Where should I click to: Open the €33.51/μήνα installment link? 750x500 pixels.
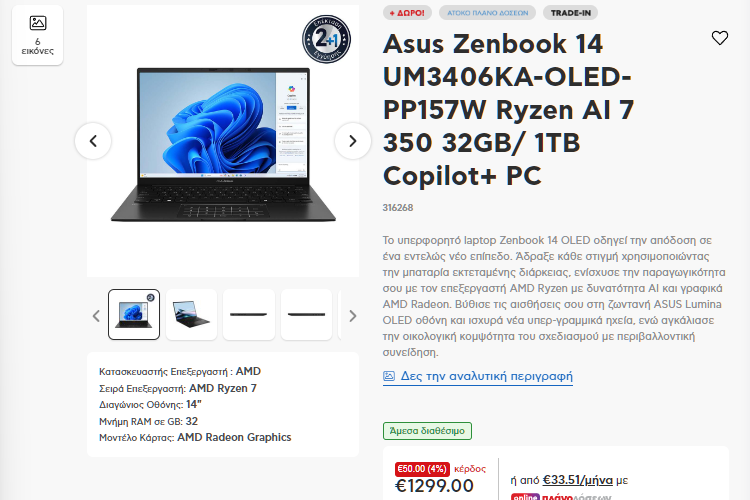point(577,479)
